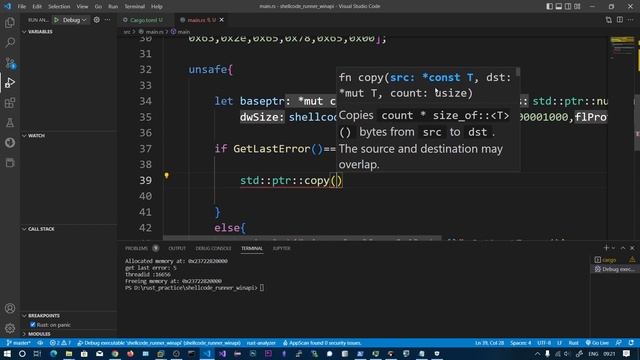The height and width of the screenshot is (360, 640).
Task: Open the Selection menu
Action: pos(59,7)
